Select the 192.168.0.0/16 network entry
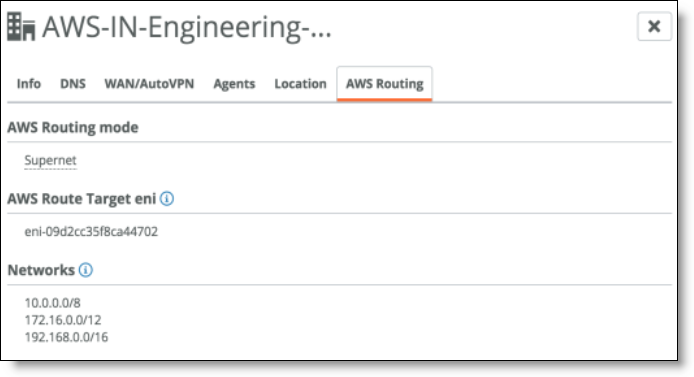This screenshot has height=377, width=694. [x=66, y=337]
